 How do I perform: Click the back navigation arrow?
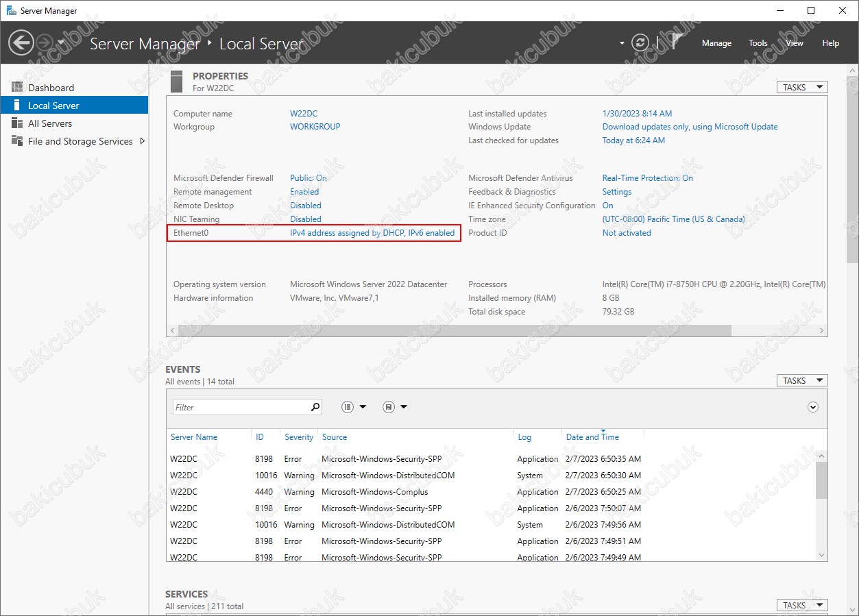tap(21, 43)
